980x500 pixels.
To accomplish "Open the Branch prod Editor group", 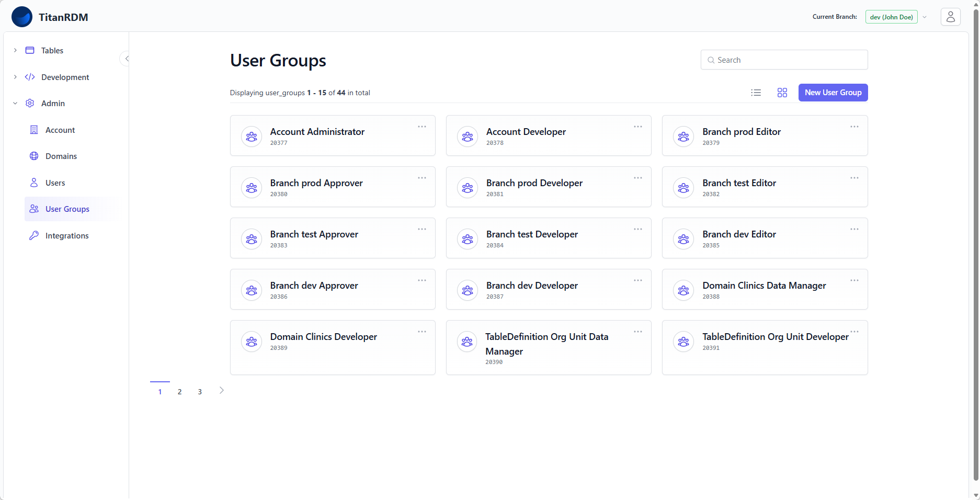I will click(742, 132).
